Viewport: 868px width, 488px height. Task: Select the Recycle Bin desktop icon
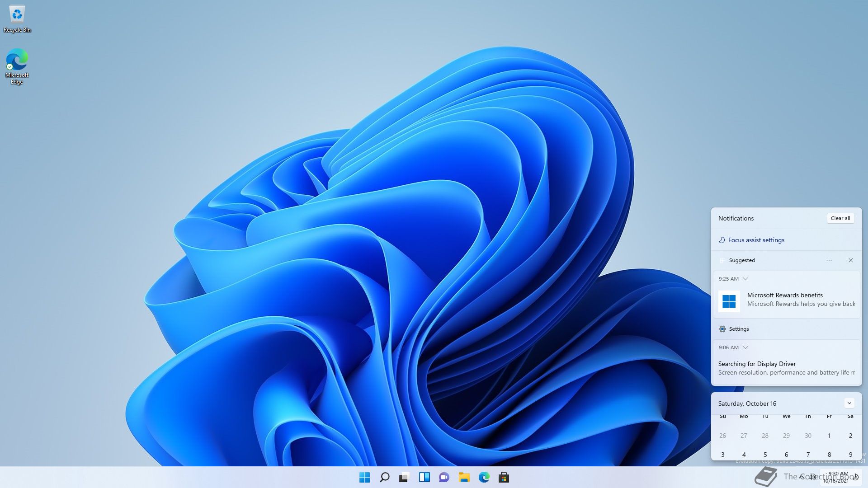(17, 19)
